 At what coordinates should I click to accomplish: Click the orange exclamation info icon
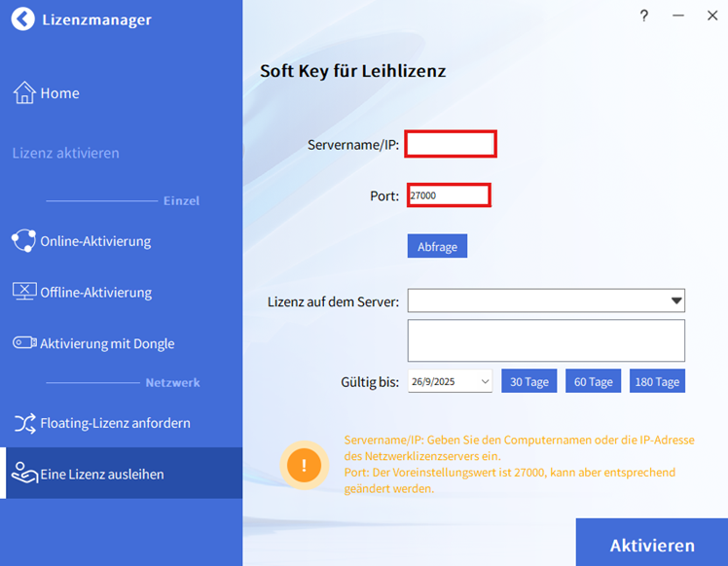[304, 465]
